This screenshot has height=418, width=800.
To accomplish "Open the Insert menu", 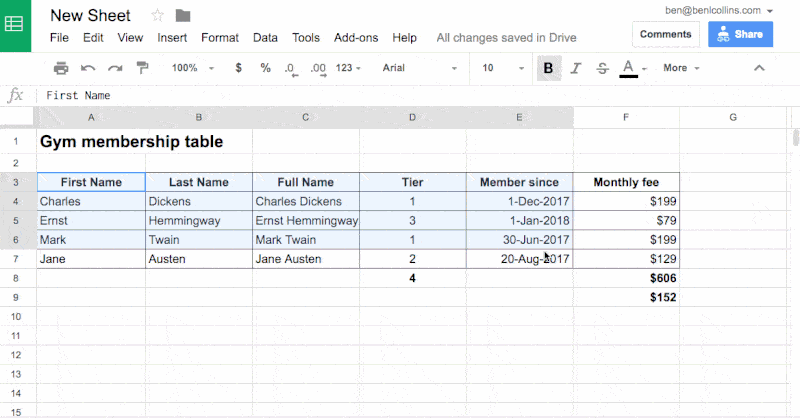I will [172, 38].
